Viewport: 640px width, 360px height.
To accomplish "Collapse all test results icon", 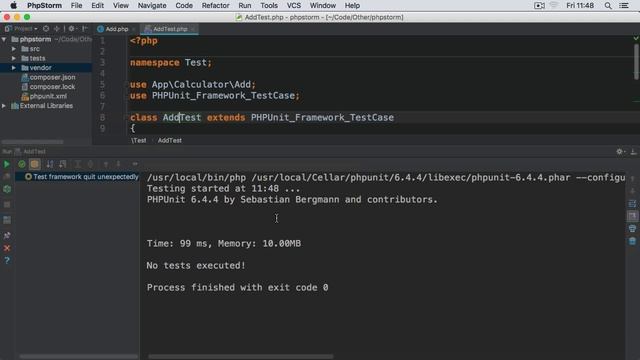I will click(90, 164).
